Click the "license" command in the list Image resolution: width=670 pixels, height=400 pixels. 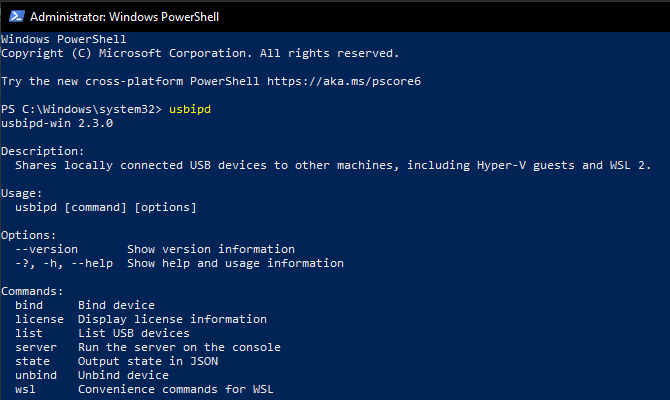[x=40, y=319]
